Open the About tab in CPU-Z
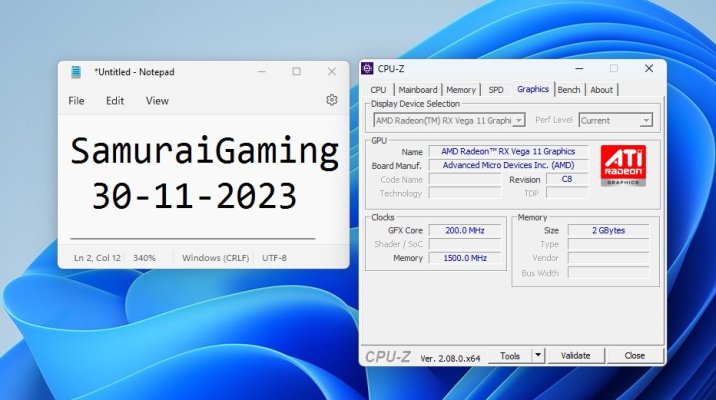716x400 pixels. click(x=601, y=90)
